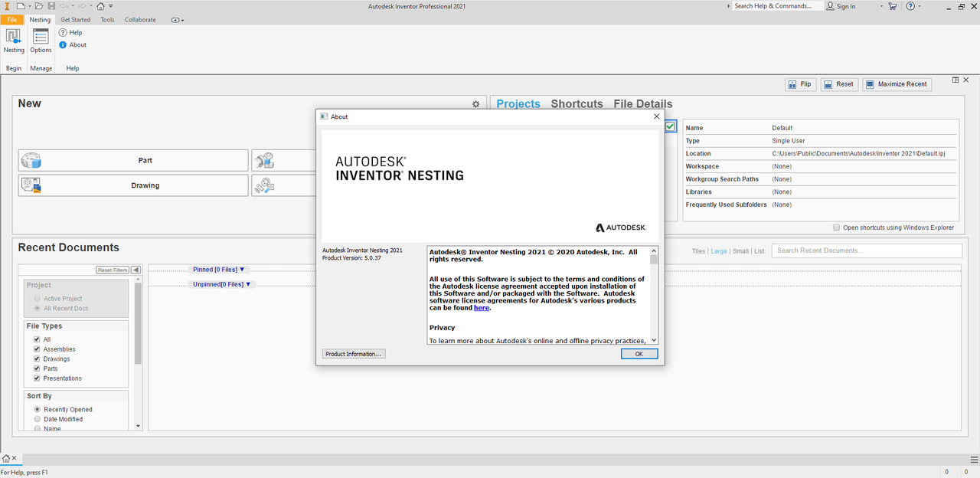
Task: Close the home panel with the X icon
Action: point(966,80)
